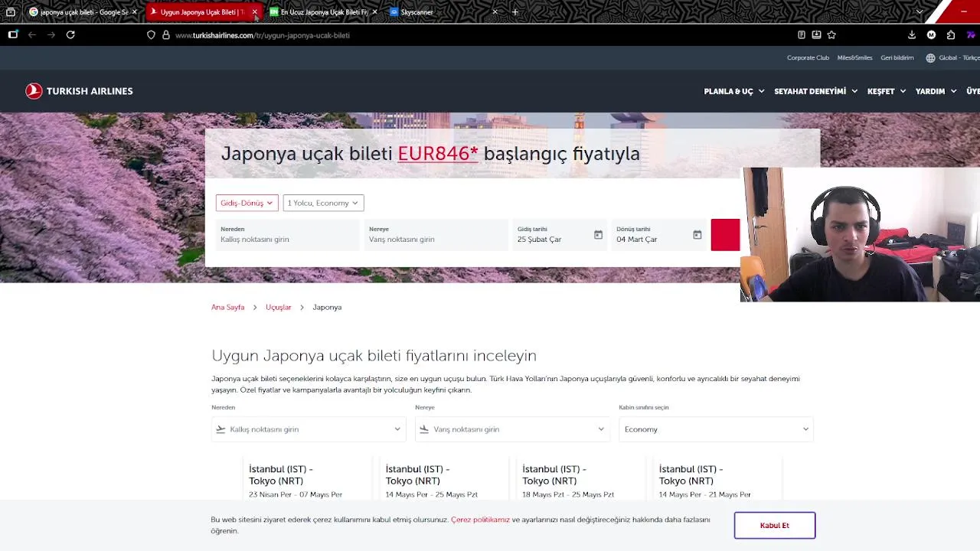980x551 pixels.
Task: Go to Ana Sayfa breadcrumb
Action: (x=228, y=307)
